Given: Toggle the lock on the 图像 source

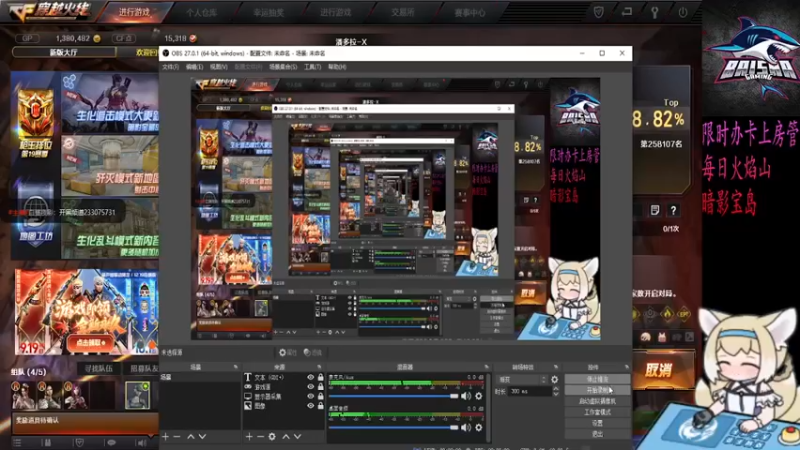Looking at the screenshot, I should (x=320, y=406).
